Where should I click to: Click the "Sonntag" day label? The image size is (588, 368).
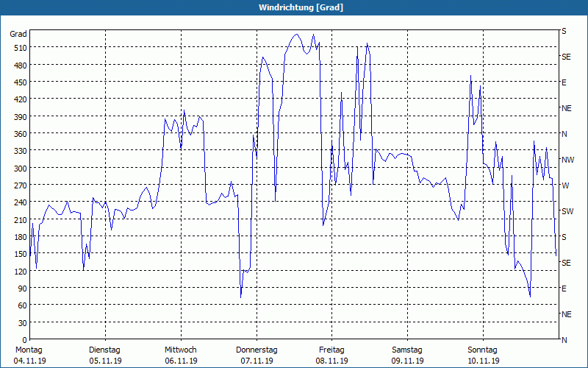(482, 350)
